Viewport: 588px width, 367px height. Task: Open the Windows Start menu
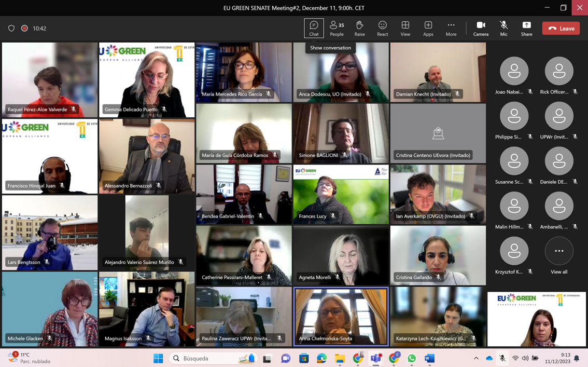pyautogui.click(x=158, y=358)
